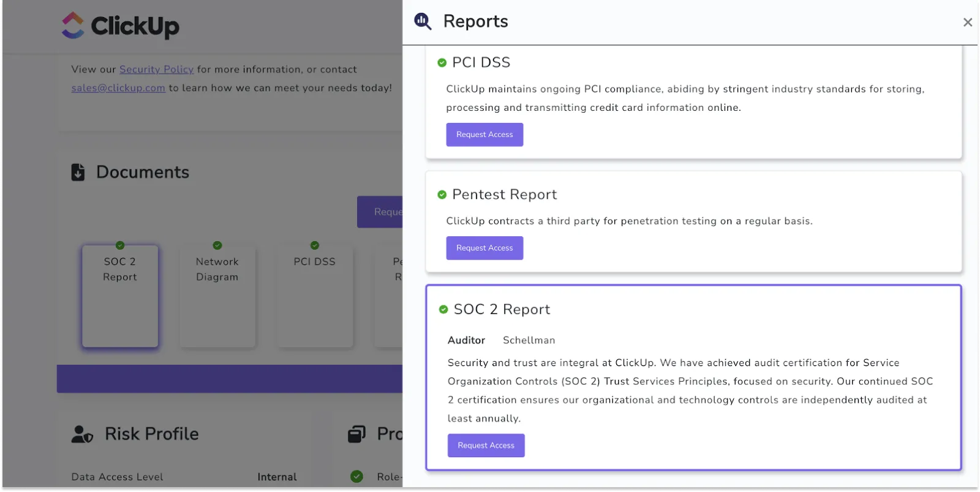This screenshot has width=980, height=492.
Task: Click the Auditor label
Action: pos(466,340)
